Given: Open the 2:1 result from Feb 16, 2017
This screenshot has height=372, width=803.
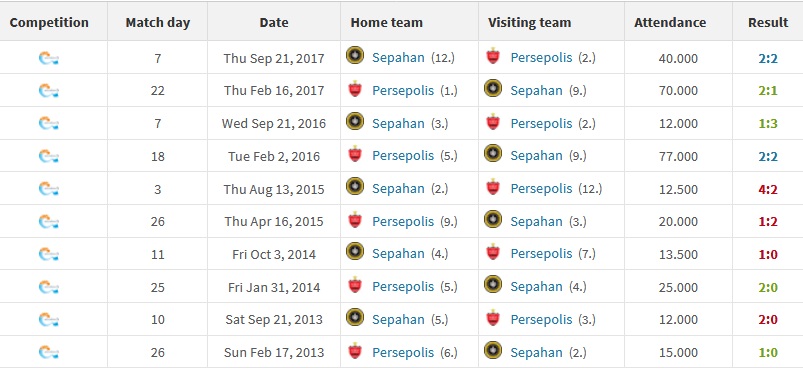Looking at the screenshot, I should (x=768, y=91).
